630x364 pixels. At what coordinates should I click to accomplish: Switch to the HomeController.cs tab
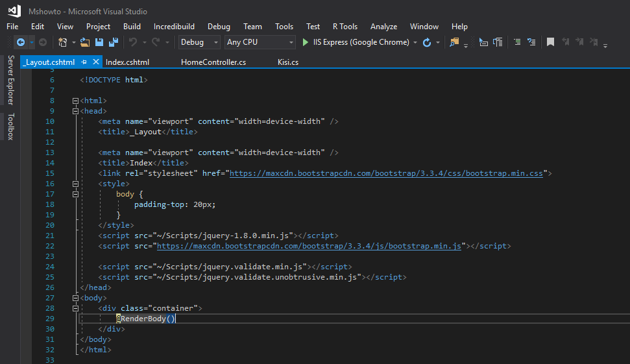tap(213, 62)
